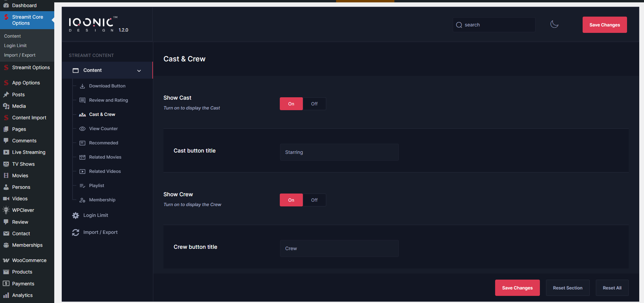Image resolution: width=644 pixels, height=303 pixels.
Task: Open WooCommerce in the admin menu
Action: pyautogui.click(x=29, y=260)
